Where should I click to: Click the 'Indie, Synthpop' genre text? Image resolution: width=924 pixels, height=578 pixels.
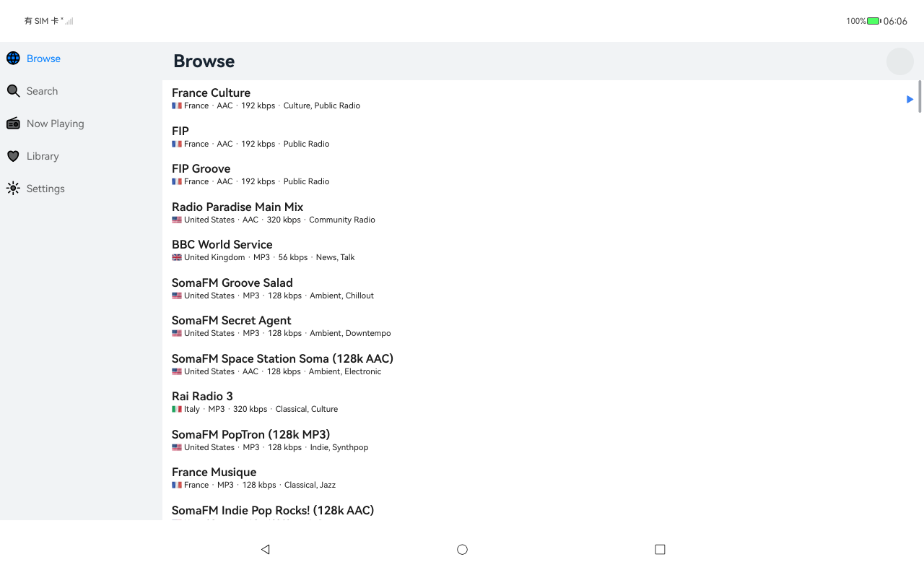tap(339, 447)
